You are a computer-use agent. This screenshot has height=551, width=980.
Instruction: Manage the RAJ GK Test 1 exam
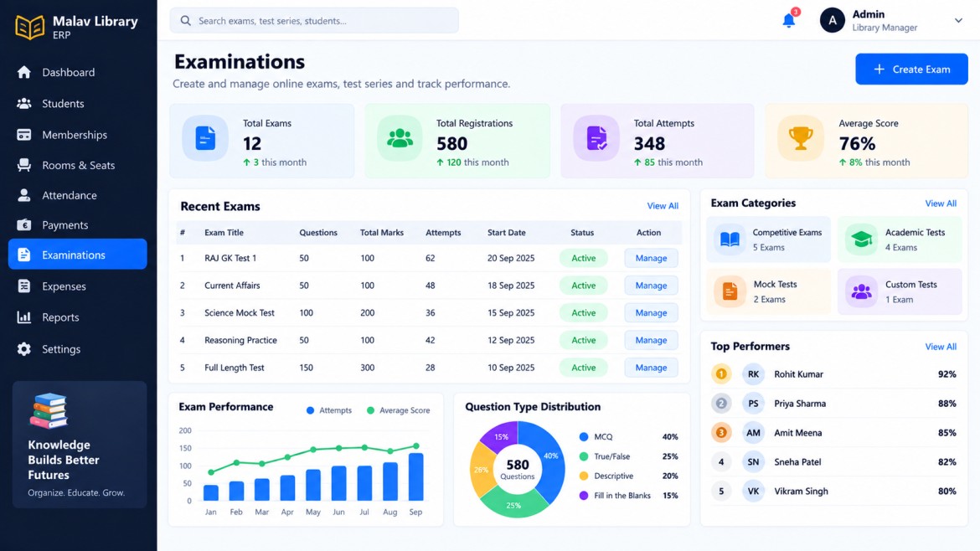pyautogui.click(x=652, y=258)
